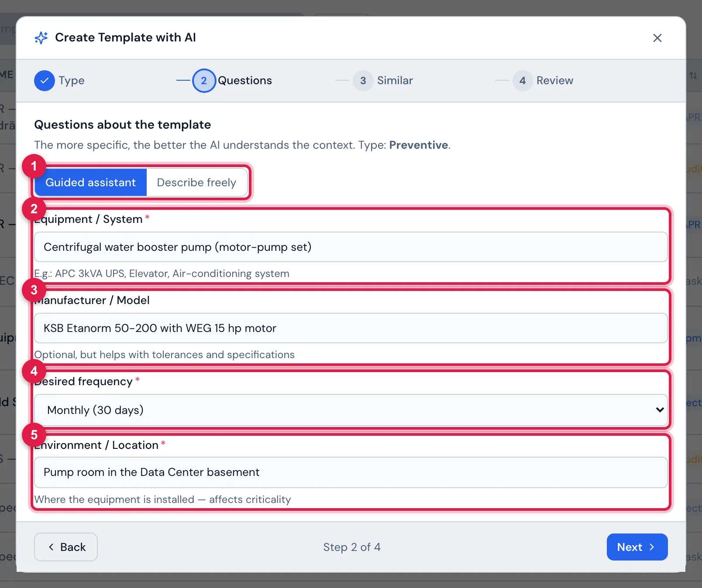Edit the Environment / Location field
702x588 pixels.
click(351, 472)
